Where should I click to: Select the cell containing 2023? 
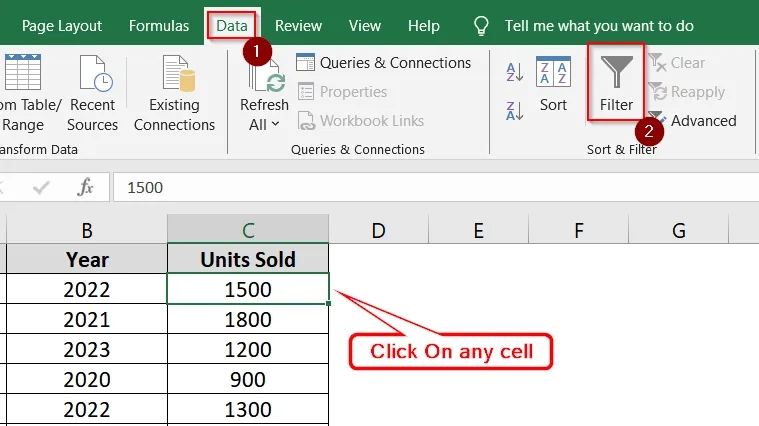coord(87,349)
